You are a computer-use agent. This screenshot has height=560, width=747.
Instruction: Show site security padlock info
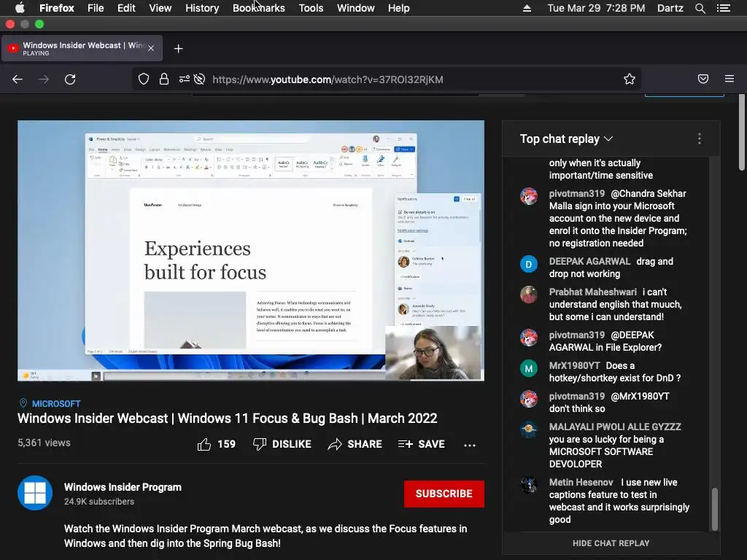tap(164, 79)
